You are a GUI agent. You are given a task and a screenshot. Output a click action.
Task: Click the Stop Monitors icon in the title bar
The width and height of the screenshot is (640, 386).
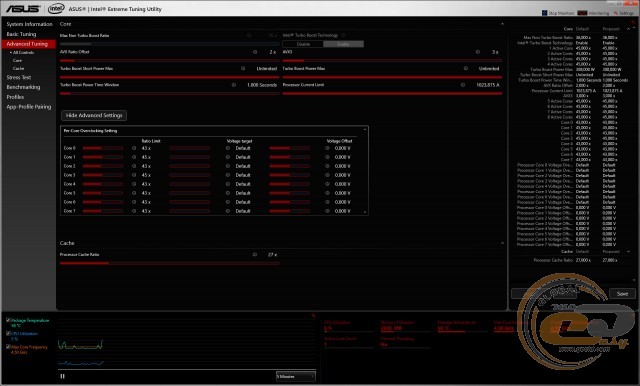[x=544, y=13]
